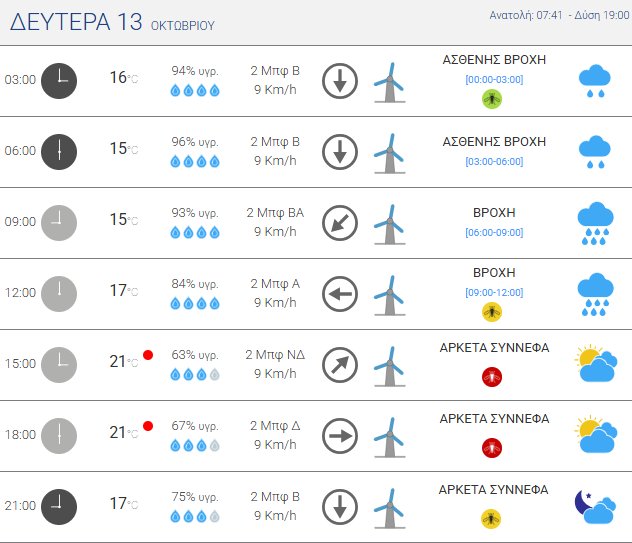Click the humidity droplets at 18:00

coord(194,446)
